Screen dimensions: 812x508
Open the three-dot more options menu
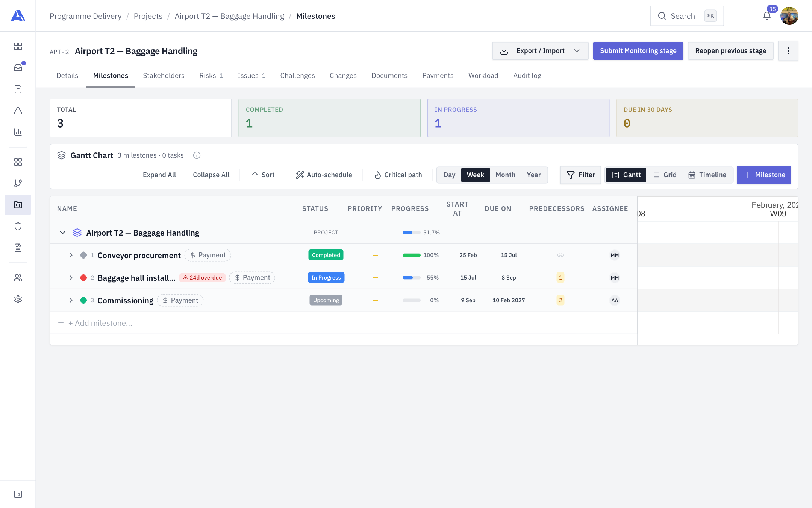788,51
